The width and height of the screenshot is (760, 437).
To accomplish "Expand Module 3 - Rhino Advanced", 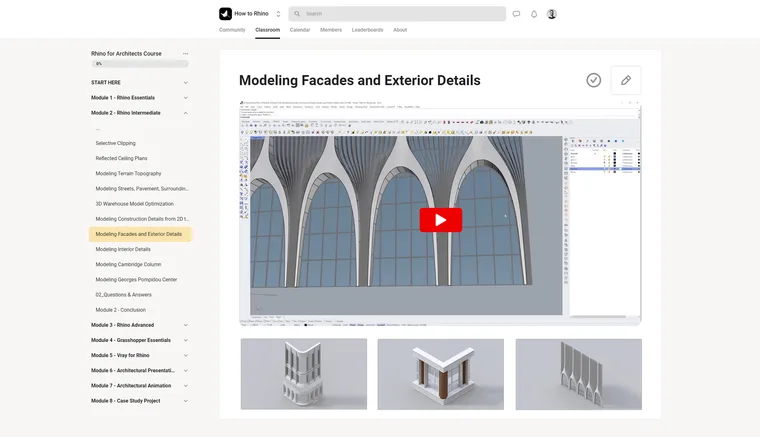I will [x=140, y=325].
